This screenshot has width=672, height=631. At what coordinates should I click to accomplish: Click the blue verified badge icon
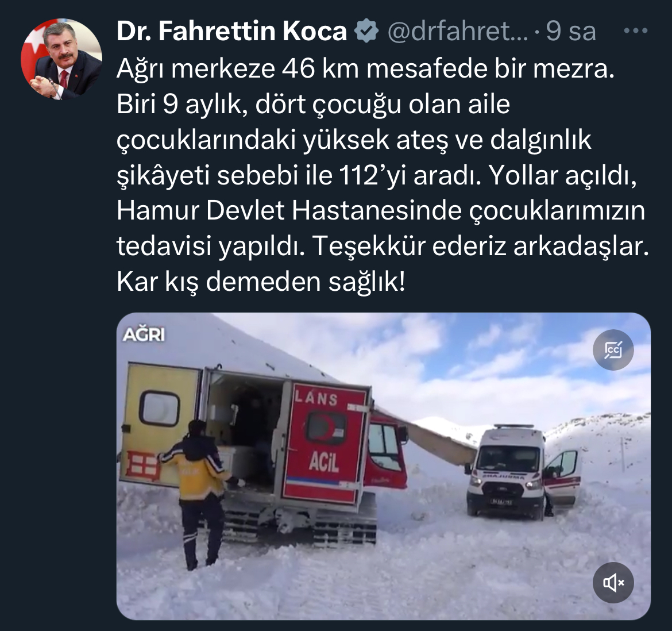(366, 31)
